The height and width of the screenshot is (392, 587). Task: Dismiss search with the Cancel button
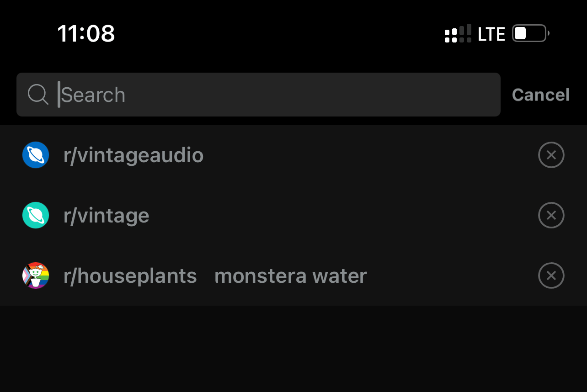point(540,95)
